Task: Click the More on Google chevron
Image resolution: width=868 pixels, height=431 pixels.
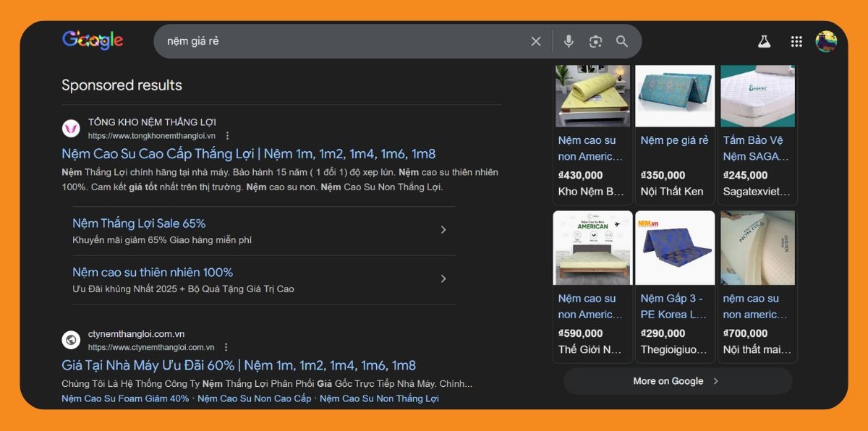Action: coord(715,380)
